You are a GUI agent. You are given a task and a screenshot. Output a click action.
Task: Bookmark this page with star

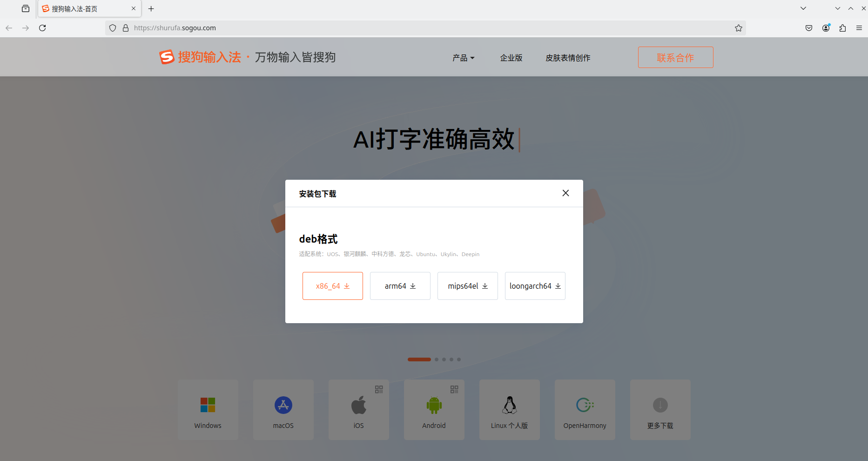click(x=738, y=28)
